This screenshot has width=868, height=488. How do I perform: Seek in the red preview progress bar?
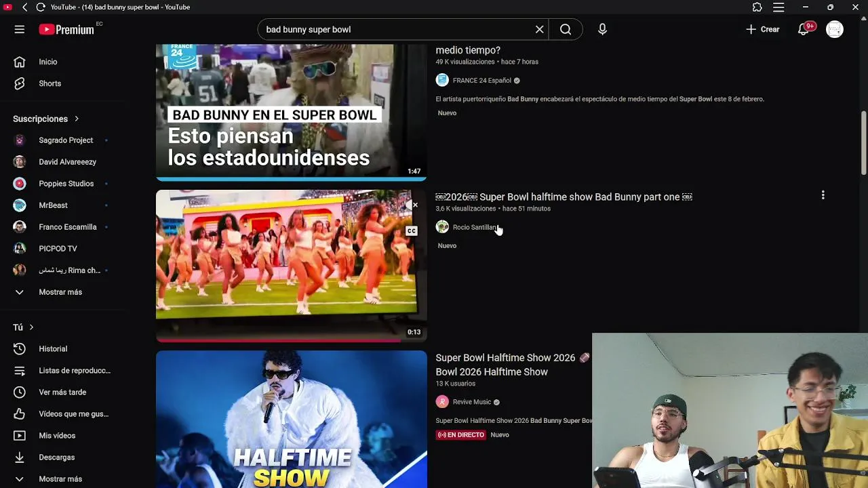[292, 340]
